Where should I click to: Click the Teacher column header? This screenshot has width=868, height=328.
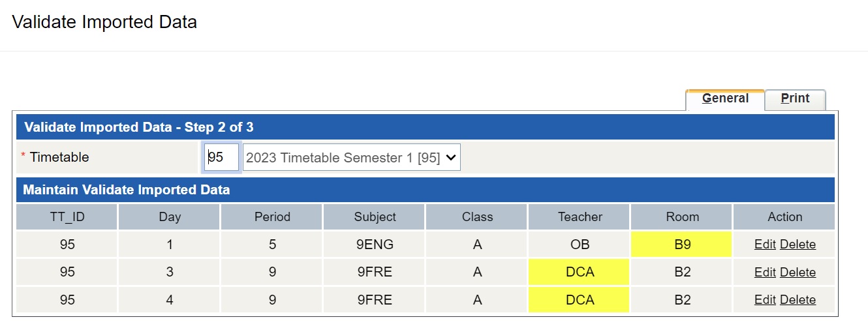tap(580, 217)
